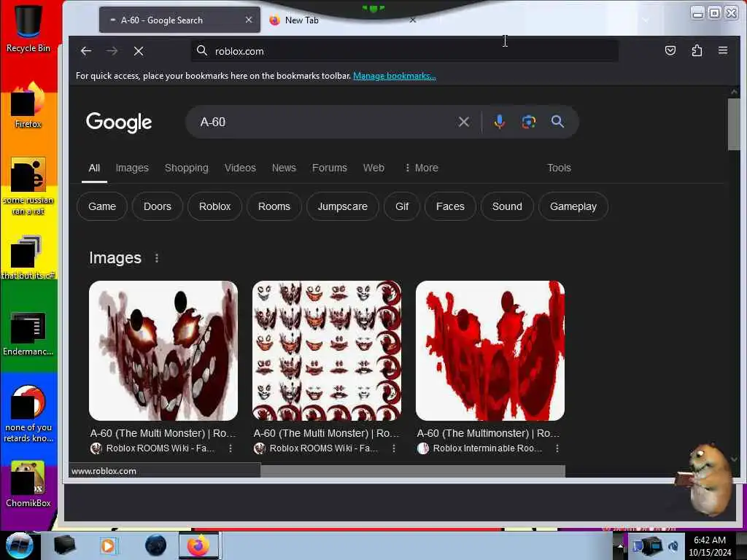Select the Videos search tab
The image size is (747, 560).
[x=240, y=168]
